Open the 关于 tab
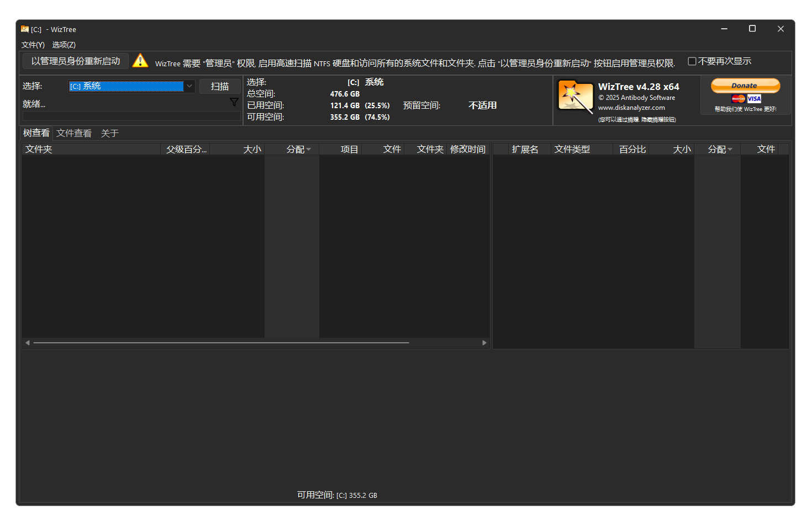The image size is (812, 526). tap(110, 133)
